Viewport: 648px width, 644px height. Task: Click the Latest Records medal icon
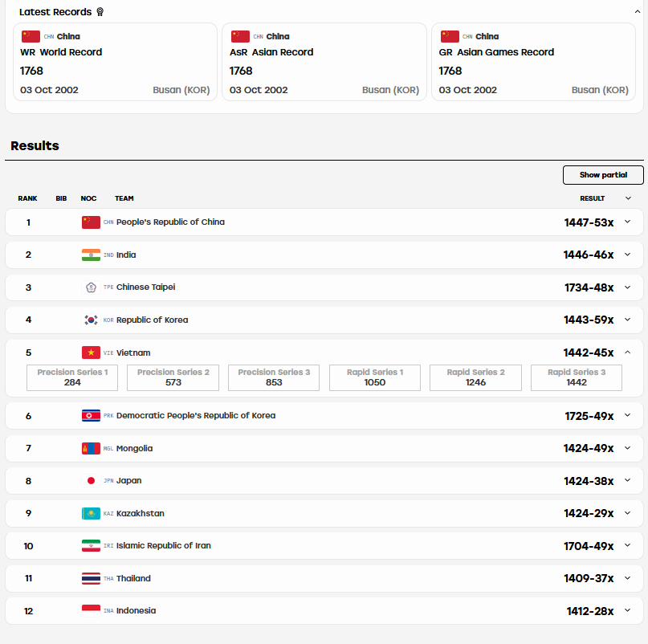(100, 12)
